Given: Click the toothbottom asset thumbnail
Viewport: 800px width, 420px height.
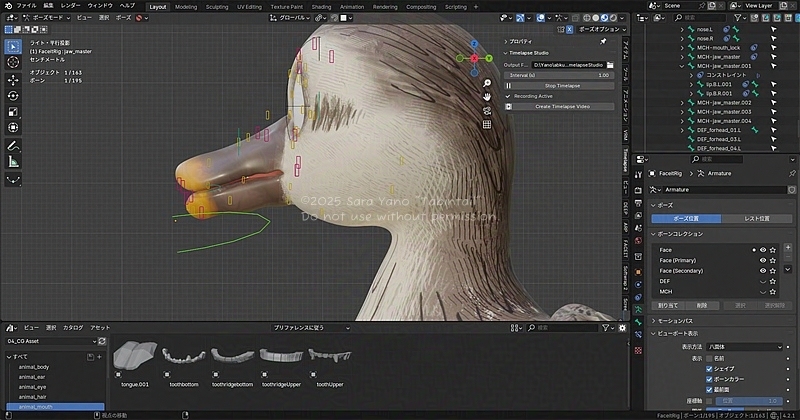Looking at the screenshot, I should coord(183,357).
